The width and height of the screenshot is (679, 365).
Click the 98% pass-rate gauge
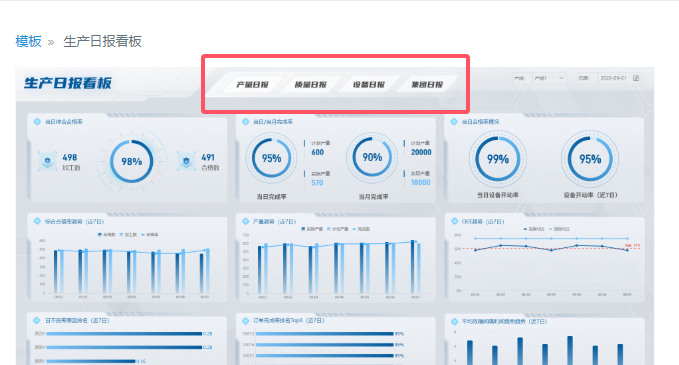(132, 162)
